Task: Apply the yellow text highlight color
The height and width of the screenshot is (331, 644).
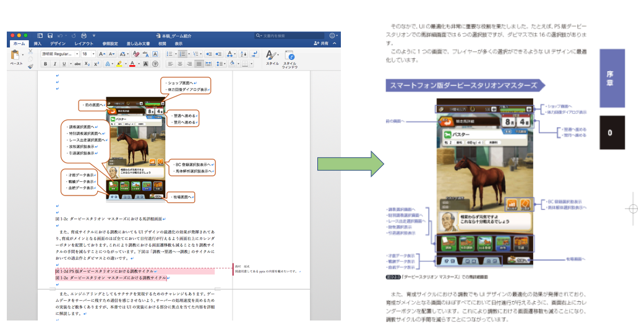Action: click(x=119, y=64)
